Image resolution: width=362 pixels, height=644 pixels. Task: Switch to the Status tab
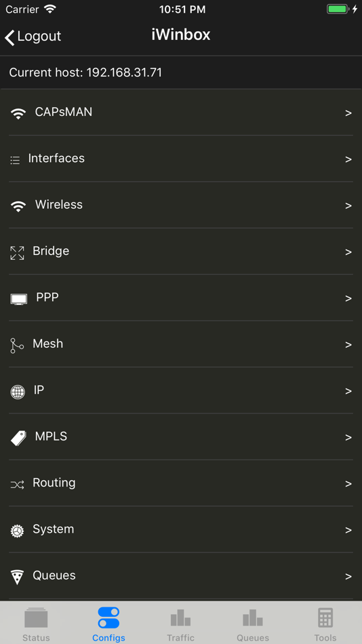(36, 624)
